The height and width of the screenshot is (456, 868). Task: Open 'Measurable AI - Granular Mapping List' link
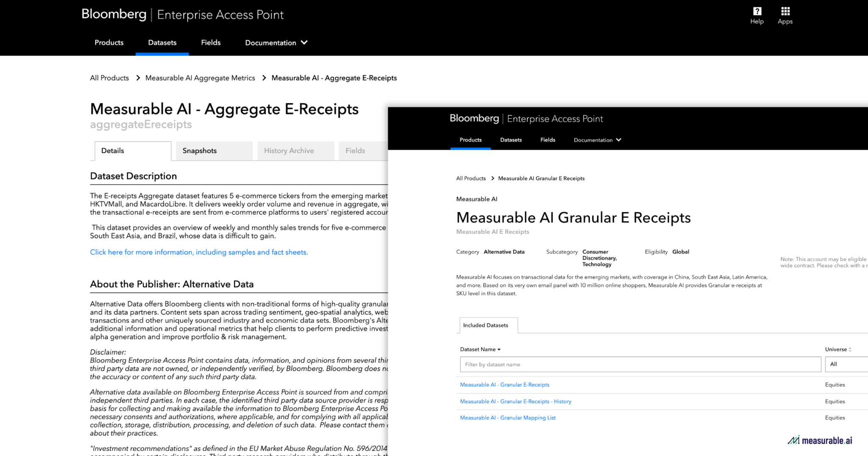[x=507, y=418]
